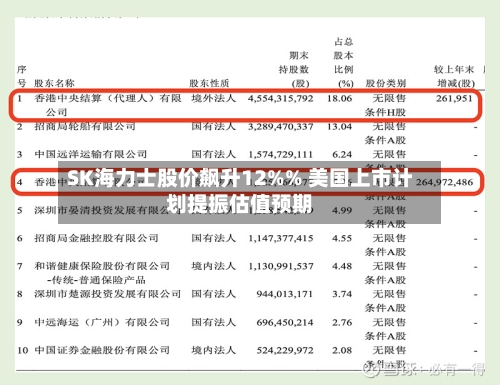Click the 股东名称 column header
This screenshot has width=500, height=385.
(54, 83)
